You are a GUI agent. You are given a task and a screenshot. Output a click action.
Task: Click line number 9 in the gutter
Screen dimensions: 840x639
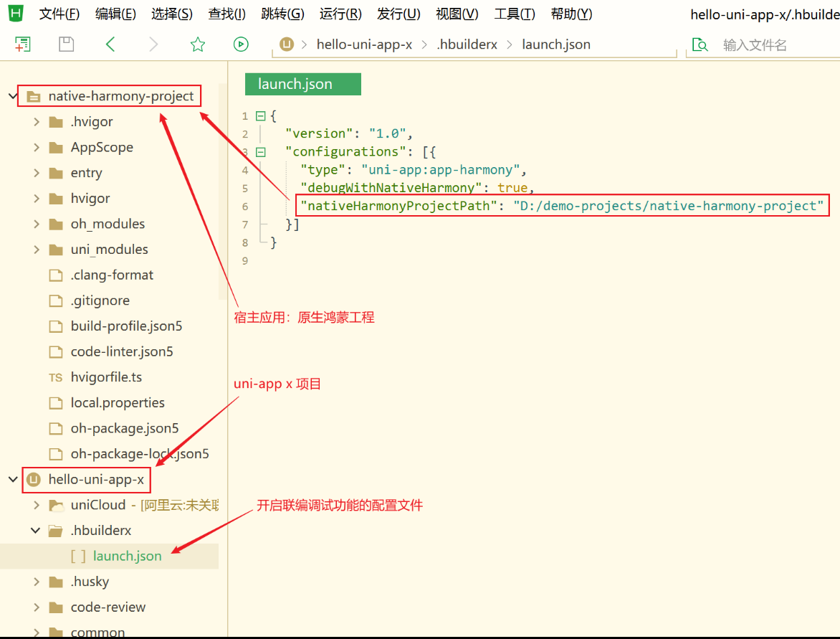coord(245,261)
